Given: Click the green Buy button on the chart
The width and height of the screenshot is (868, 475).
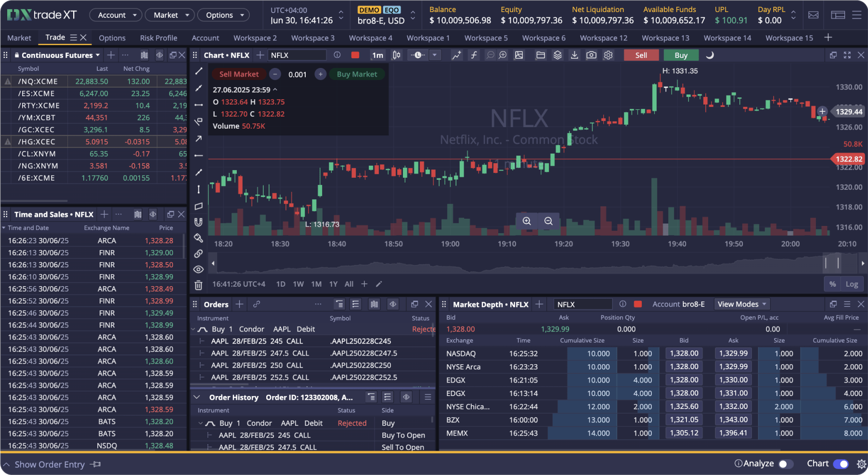Looking at the screenshot, I should pyautogui.click(x=681, y=55).
